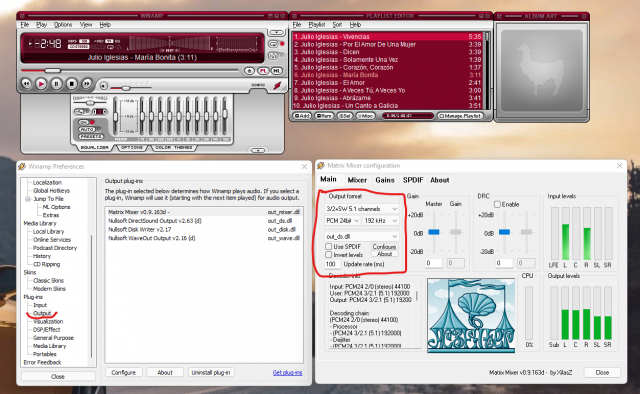This screenshot has width=640, height=394.
Task: Enable DRC checkbox
Action: [x=498, y=204]
